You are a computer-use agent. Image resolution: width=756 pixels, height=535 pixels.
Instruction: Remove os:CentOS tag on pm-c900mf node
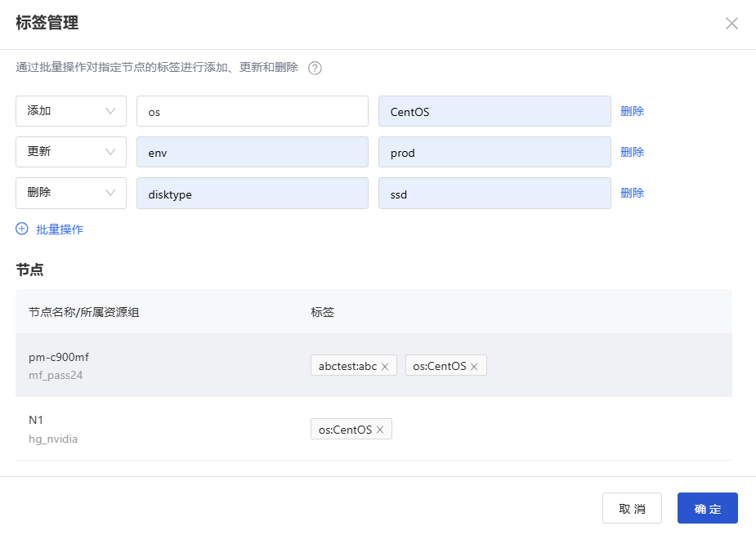[474, 367]
